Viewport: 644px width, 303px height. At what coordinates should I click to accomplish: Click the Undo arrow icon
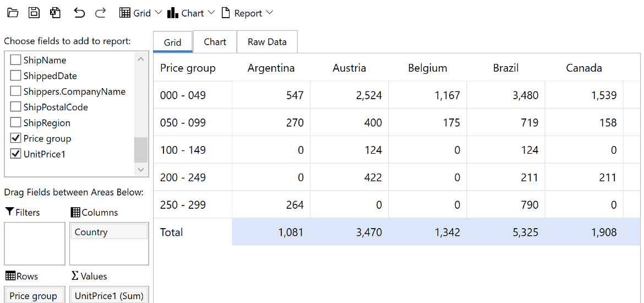pos(79,13)
